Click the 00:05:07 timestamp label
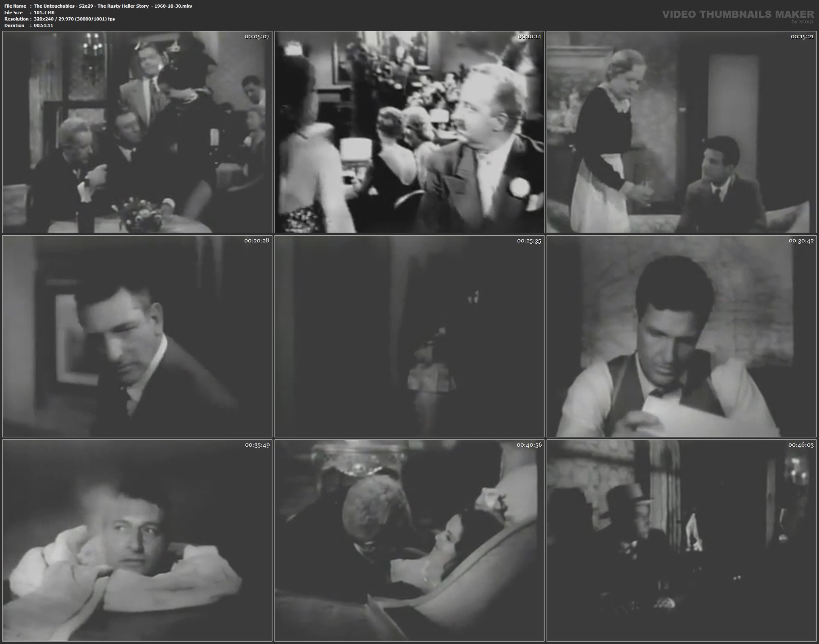819x644 pixels. coord(257,36)
